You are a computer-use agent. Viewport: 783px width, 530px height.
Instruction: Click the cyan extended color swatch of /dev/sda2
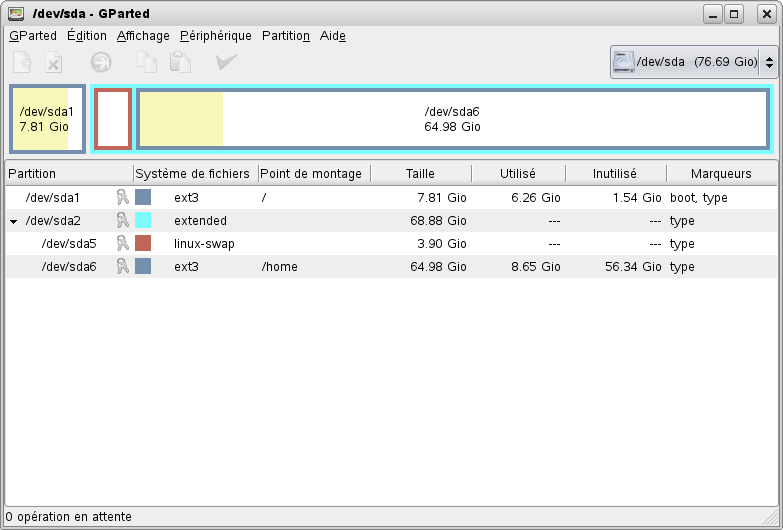click(x=143, y=220)
